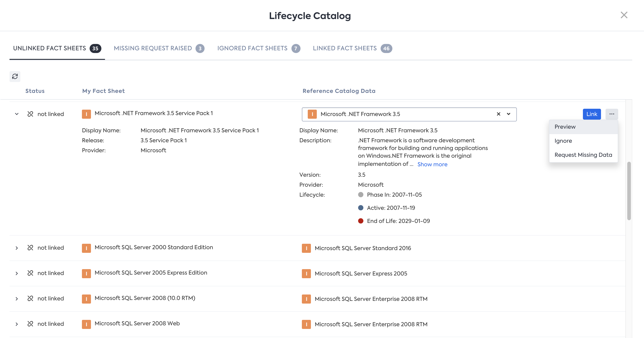Open the Missing Request Raised tab
The height and width of the screenshot is (338, 644).
159,48
